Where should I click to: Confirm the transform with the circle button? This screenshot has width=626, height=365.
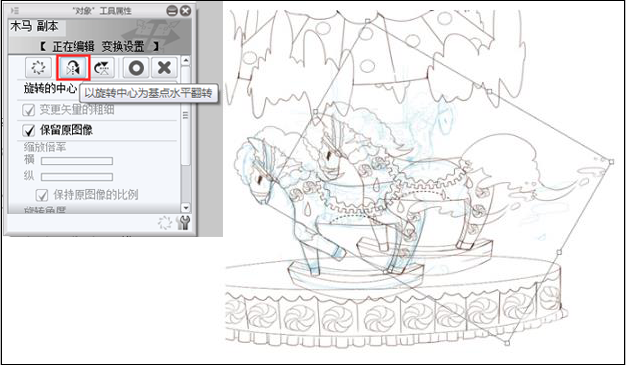[x=136, y=67]
